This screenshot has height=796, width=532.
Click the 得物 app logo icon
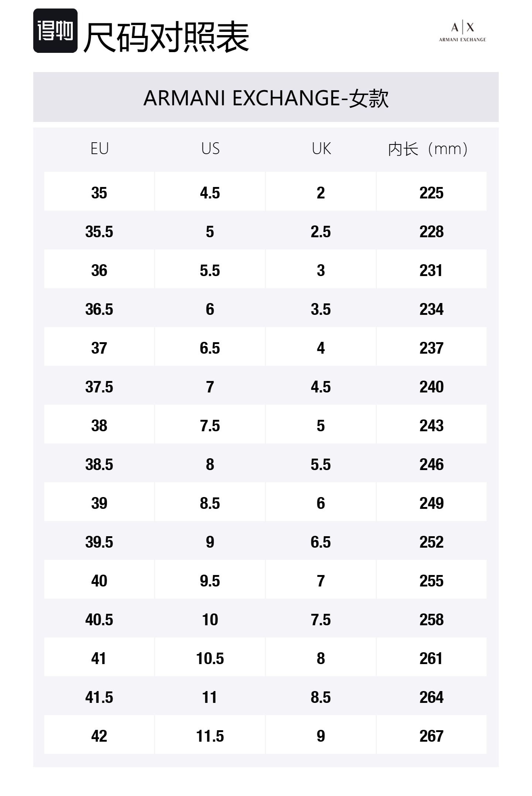tap(55, 31)
